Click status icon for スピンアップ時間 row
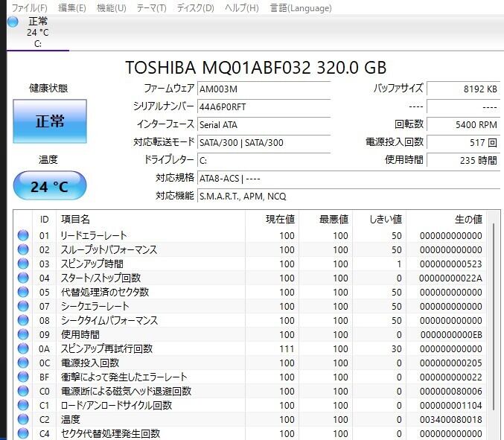This screenshot has height=440, width=504. click(23, 264)
